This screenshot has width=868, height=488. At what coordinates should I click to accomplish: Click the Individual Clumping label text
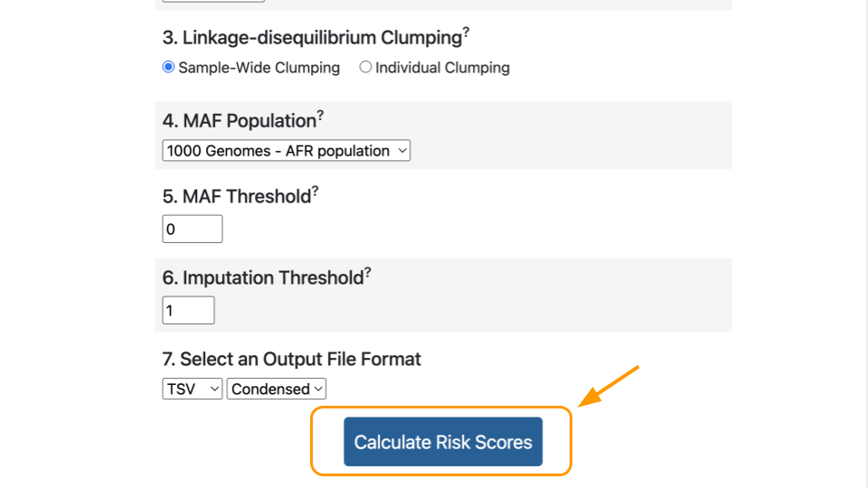coord(442,68)
